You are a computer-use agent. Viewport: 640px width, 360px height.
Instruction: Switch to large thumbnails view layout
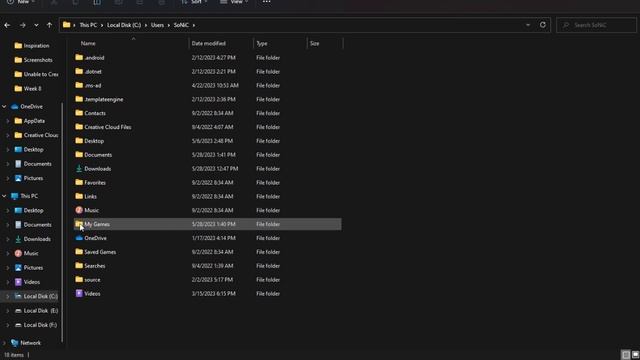coord(635,355)
